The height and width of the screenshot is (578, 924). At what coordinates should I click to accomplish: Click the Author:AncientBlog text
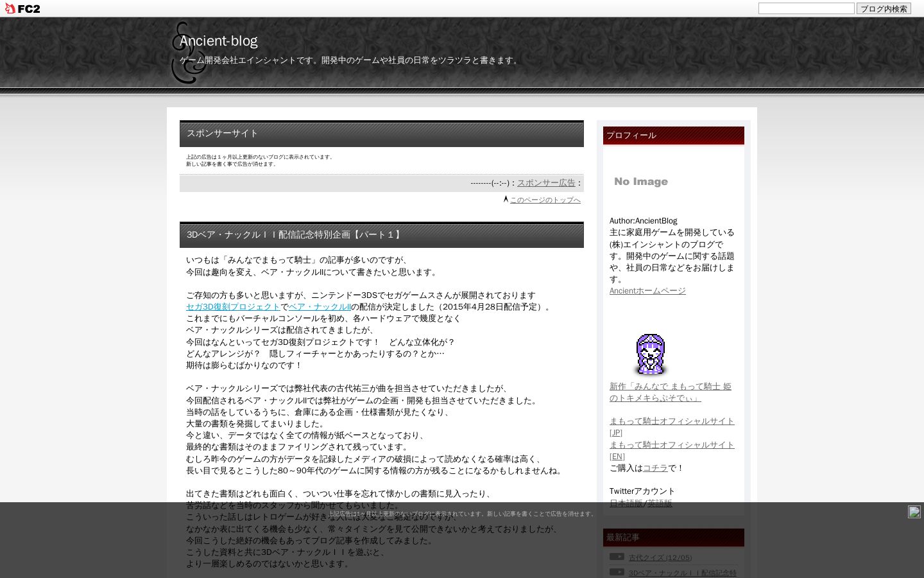(643, 221)
